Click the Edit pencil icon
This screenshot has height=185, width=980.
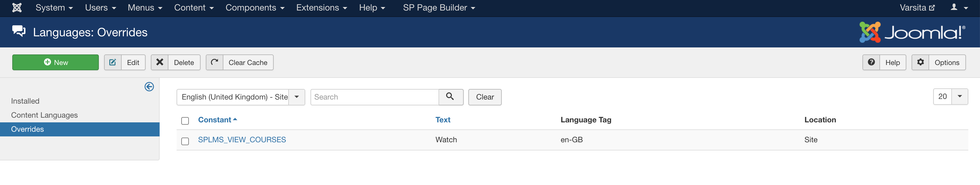click(113, 62)
